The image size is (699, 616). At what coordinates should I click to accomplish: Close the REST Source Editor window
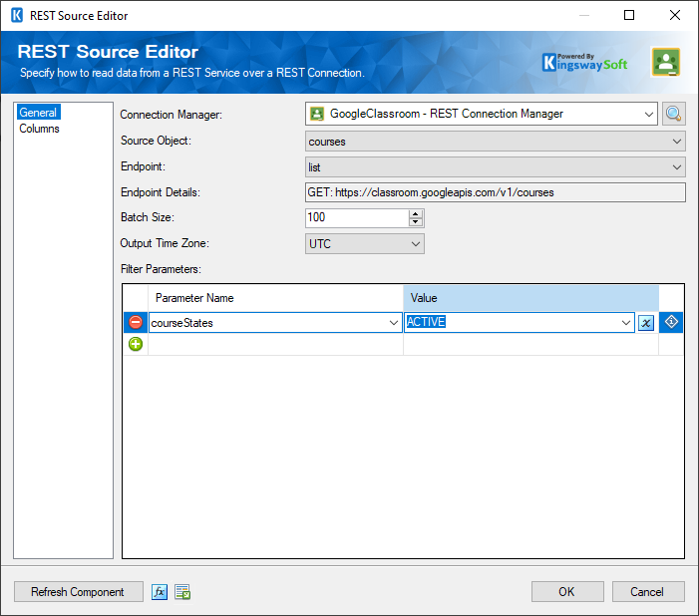point(675,15)
